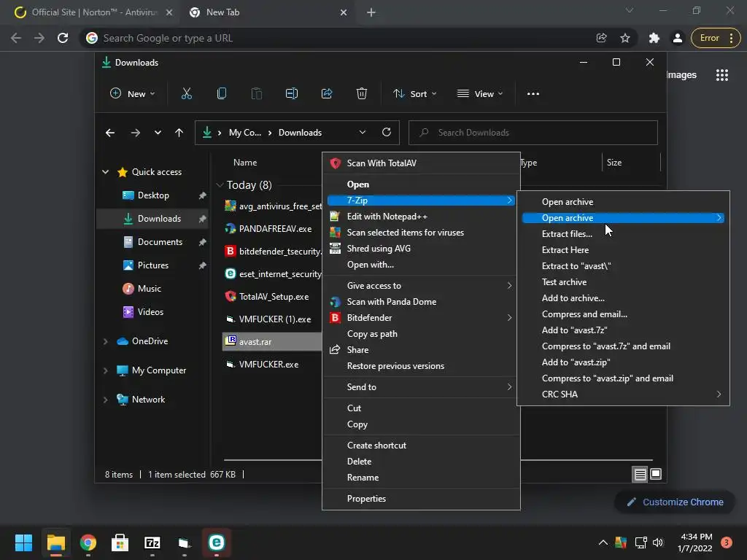Open the Bitdefender submenu
Image resolution: width=747 pixels, height=560 pixels.
click(x=421, y=318)
